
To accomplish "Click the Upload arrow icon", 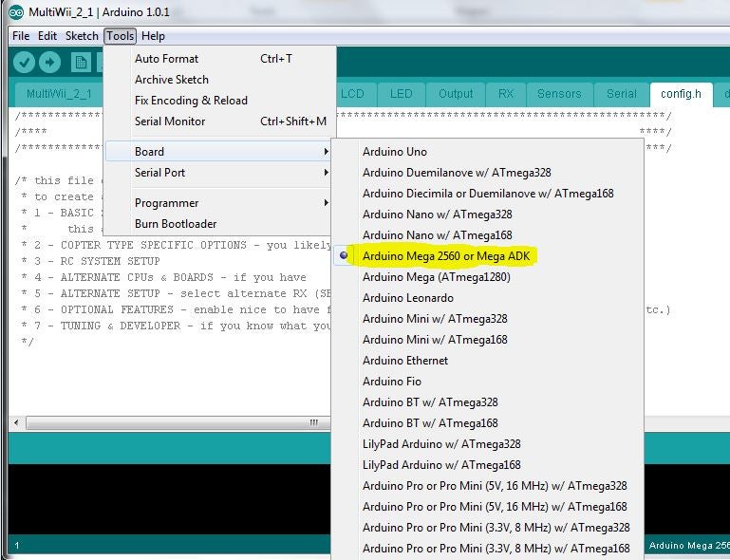I will [49, 62].
